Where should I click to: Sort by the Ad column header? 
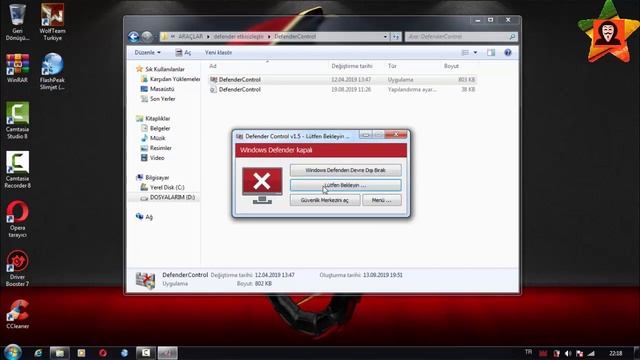(x=213, y=66)
